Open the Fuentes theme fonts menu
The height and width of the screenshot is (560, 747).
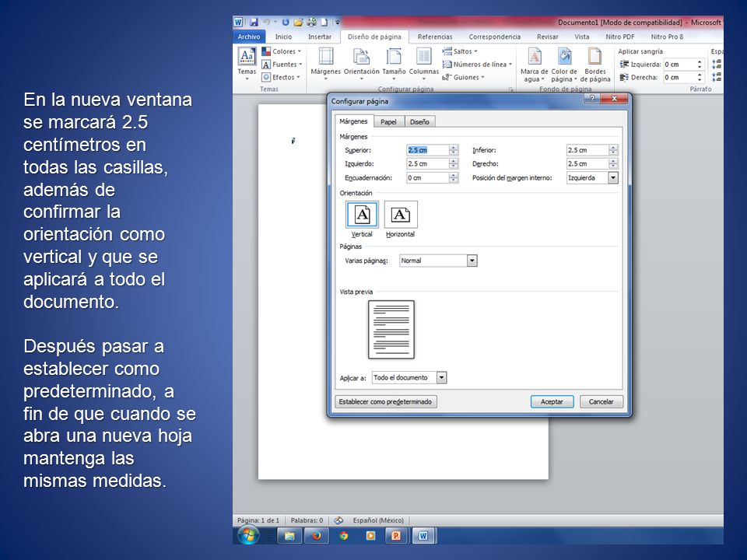click(282, 65)
